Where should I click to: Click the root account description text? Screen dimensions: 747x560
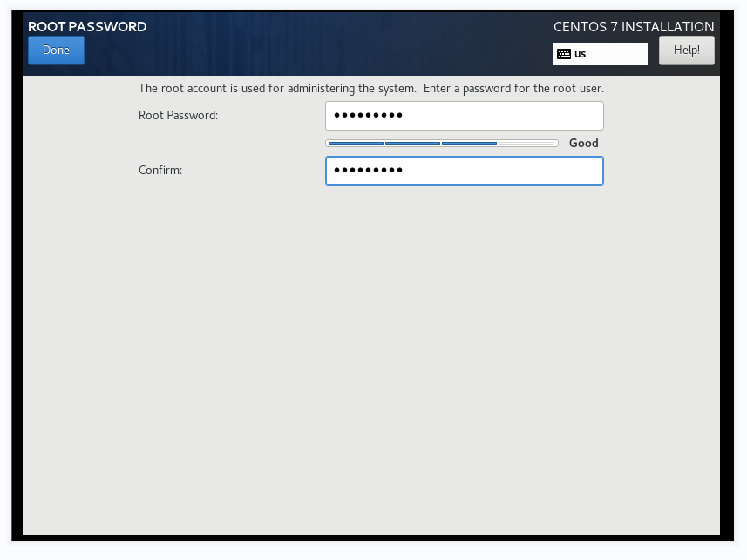pyautogui.click(x=371, y=89)
